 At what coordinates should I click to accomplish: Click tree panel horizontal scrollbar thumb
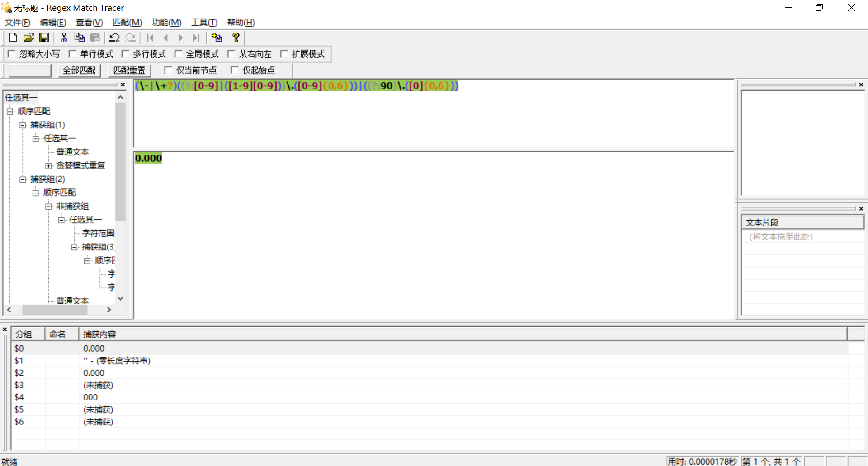(x=55, y=310)
